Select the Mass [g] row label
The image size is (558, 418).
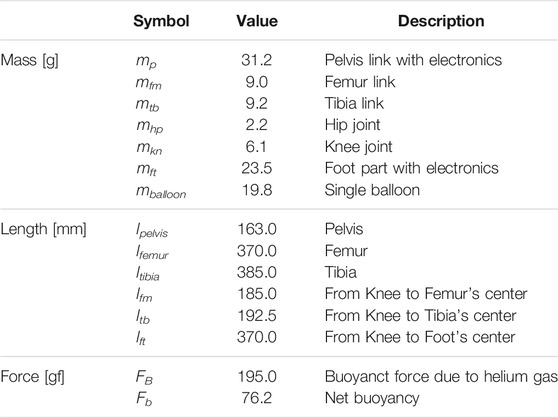click(30, 60)
